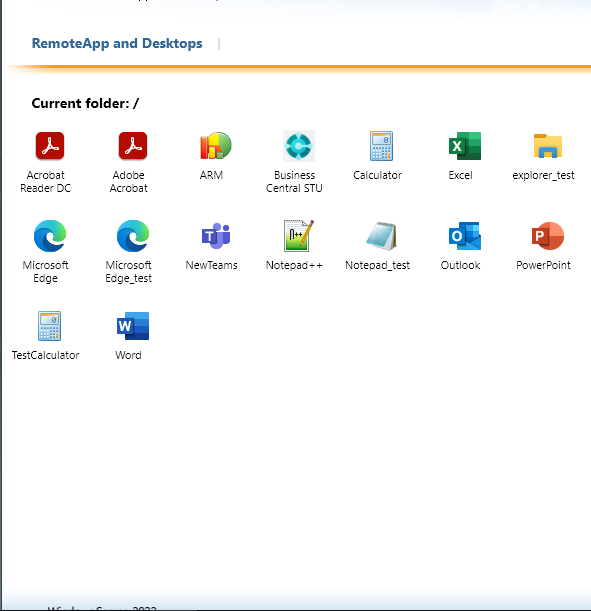Click the 'Business Central STU' label text

pyautogui.click(x=294, y=182)
